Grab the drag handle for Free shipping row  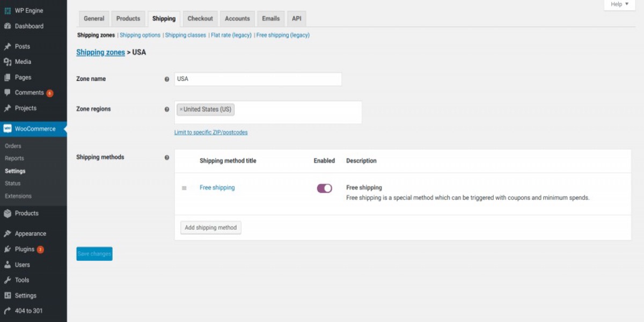184,188
